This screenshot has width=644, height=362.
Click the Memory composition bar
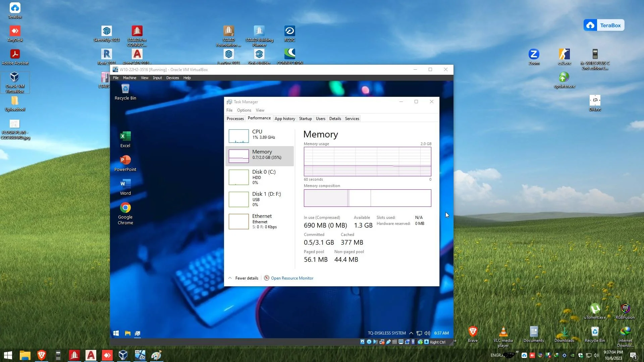[x=367, y=198]
